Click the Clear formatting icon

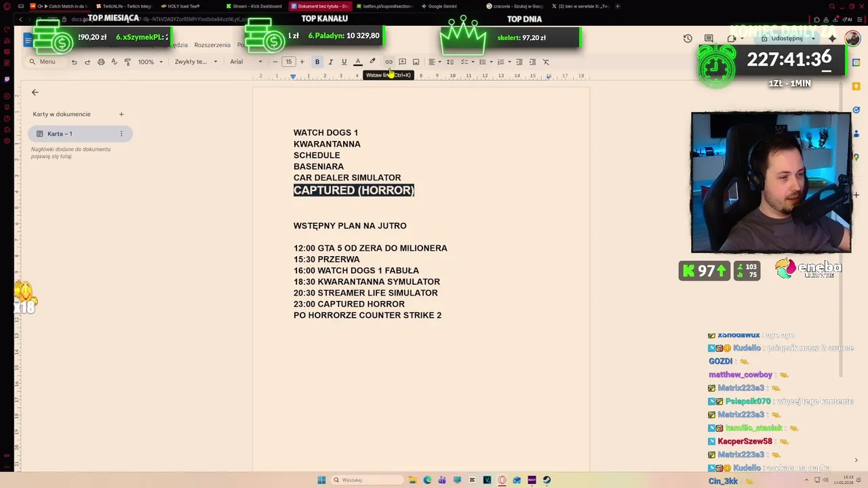[x=546, y=62]
